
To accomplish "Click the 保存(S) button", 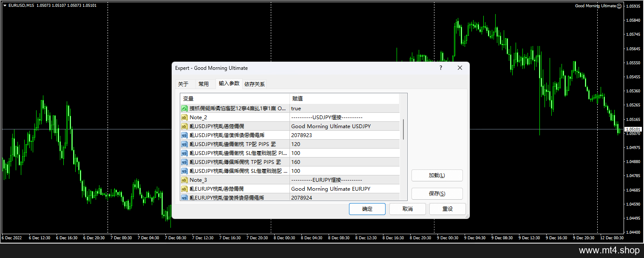I will coord(437,194).
